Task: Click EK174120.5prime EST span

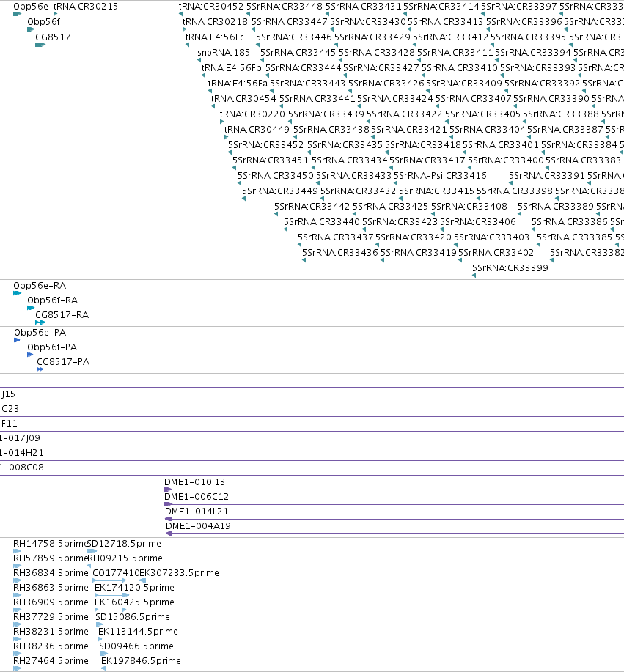Action: 111,595
